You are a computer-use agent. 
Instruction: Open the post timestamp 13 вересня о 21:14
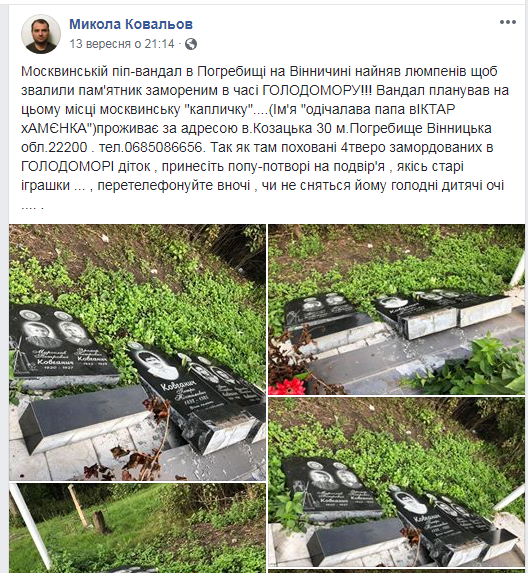[x=122, y=44]
